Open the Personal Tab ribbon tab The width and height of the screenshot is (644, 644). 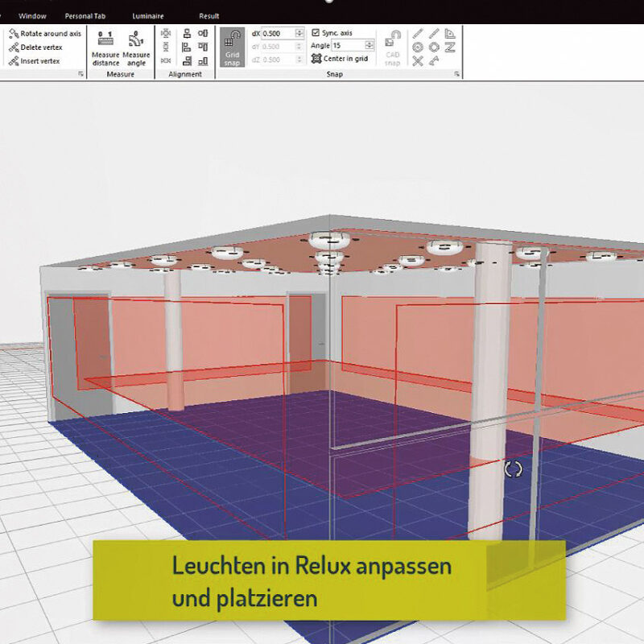coord(84,14)
